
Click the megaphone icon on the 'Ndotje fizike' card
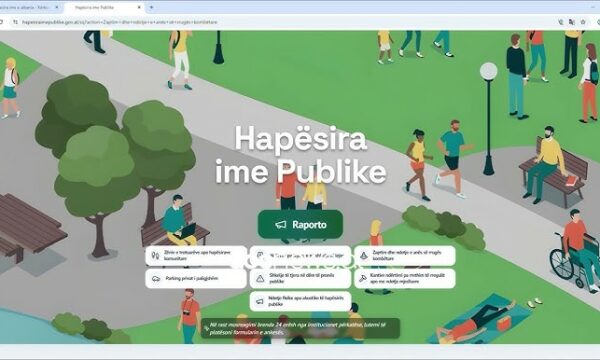pyautogui.click(x=260, y=301)
